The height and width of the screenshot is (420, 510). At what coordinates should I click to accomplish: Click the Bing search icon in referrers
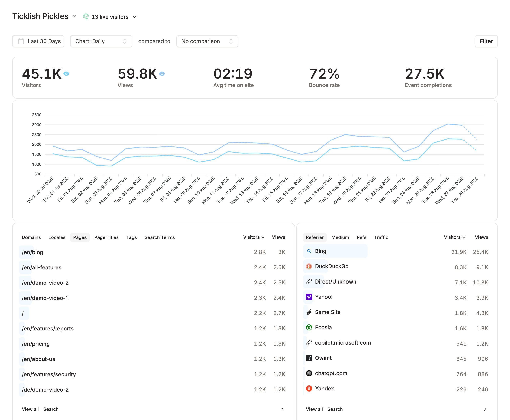pyautogui.click(x=309, y=251)
